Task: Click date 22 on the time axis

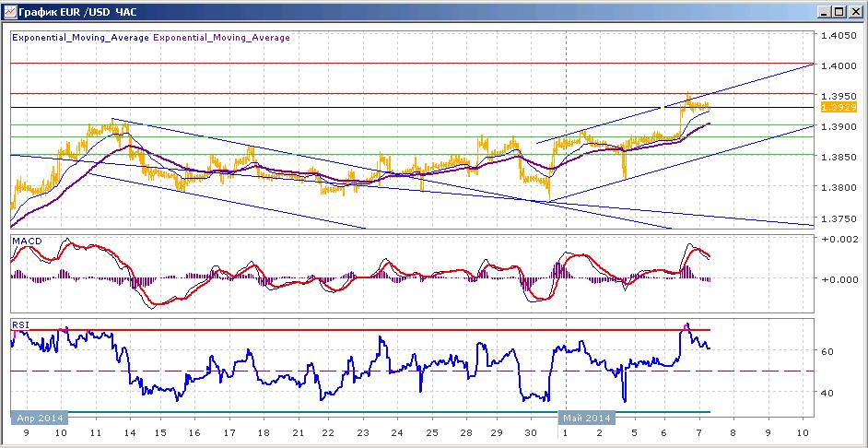Action: pyautogui.click(x=329, y=432)
